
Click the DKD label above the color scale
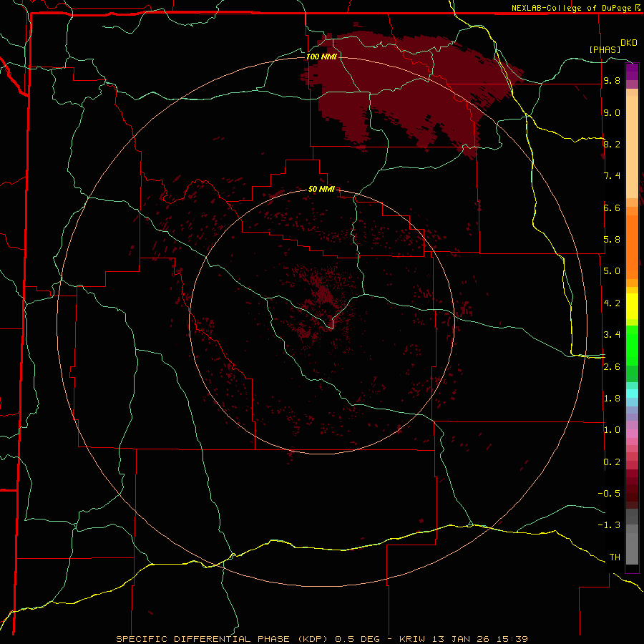(x=629, y=43)
